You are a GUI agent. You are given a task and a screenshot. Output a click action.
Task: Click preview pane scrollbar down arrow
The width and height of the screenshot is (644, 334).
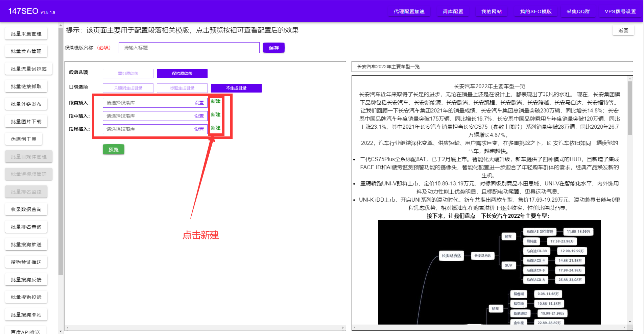[630, 322]
